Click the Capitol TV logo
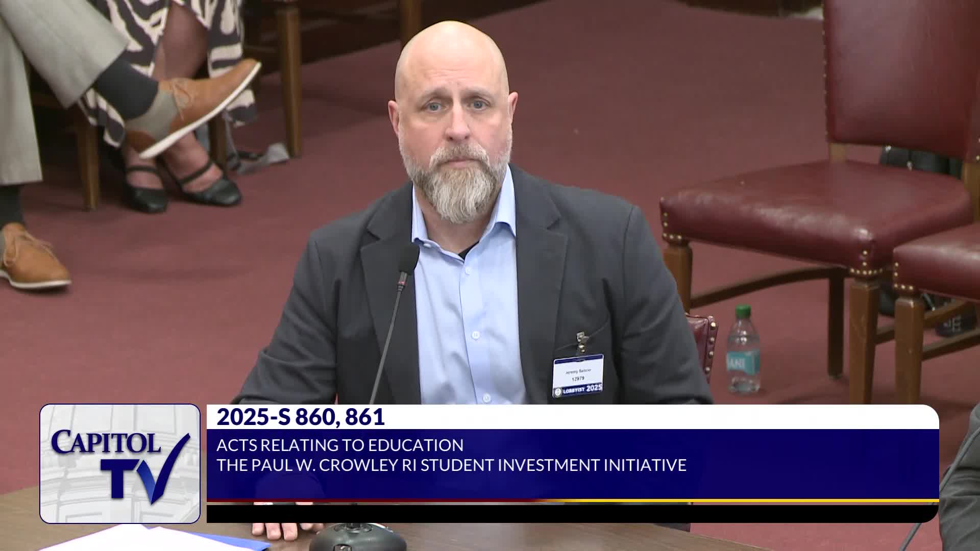Viewport: 980px width, 551px height. click(120, 463)
